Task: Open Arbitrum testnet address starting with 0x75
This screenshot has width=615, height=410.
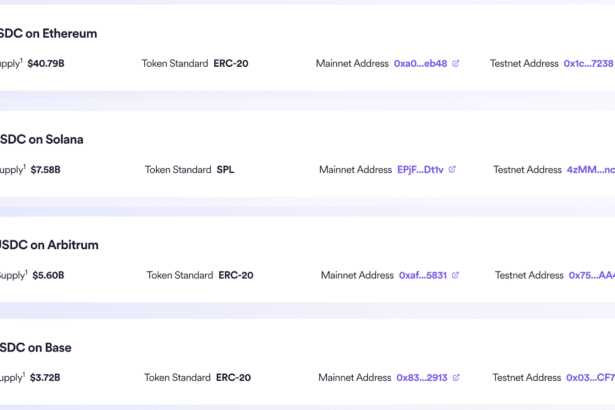Action: click(x=591, y=275)
